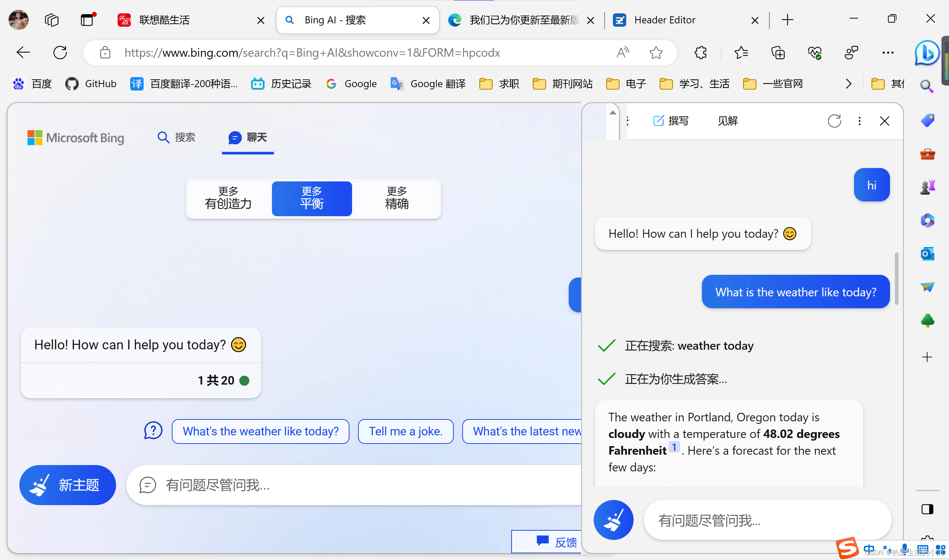This screenshot has width=949, height=560.
Task: Switch to the 搜索 search tab
Action: click(176, 137)
